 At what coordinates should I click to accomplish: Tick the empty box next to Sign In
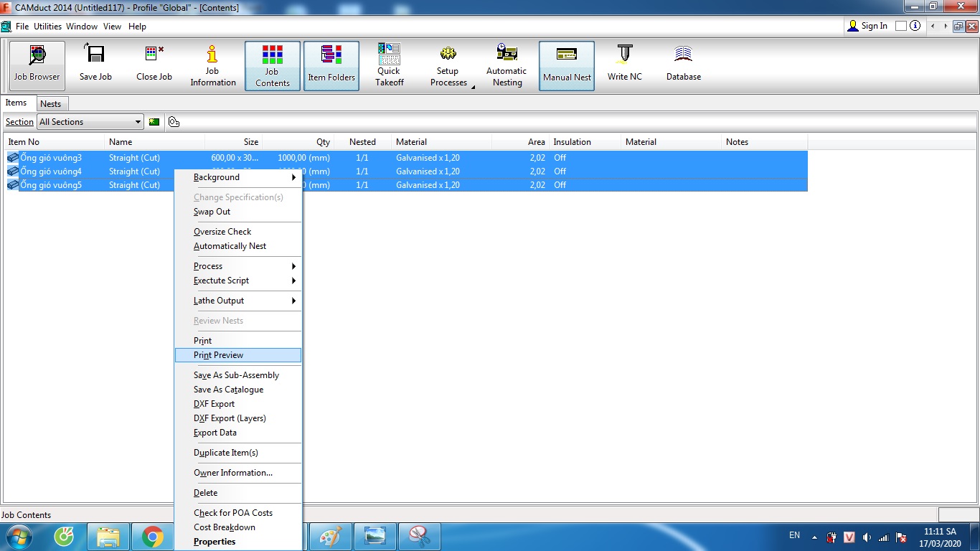(900, 26)
